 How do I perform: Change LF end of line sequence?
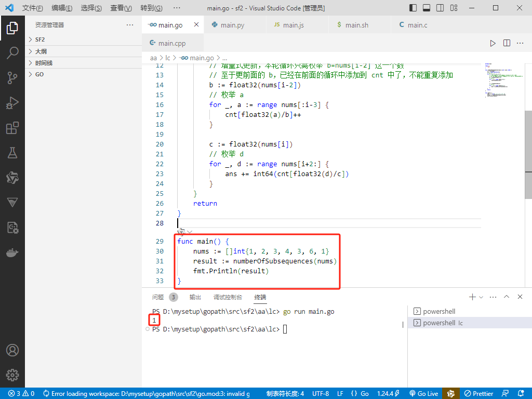tap(340, 394)
